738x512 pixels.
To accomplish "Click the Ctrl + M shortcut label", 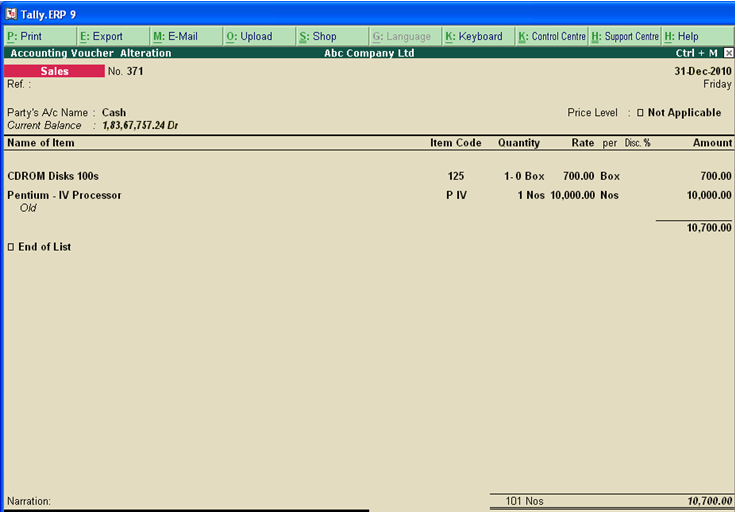I will click(696, 53).
